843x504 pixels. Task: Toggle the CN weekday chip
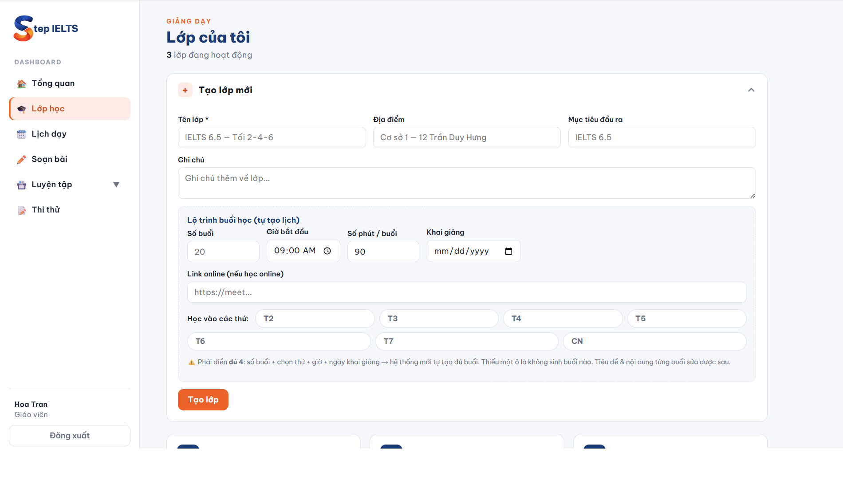click(x=655, y=341)
